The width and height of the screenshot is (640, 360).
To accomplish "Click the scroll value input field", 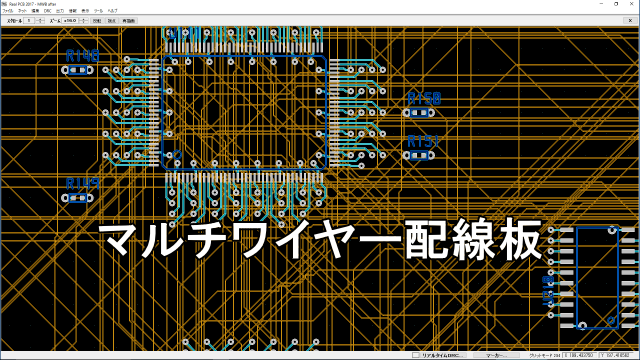I will (29, 20).
